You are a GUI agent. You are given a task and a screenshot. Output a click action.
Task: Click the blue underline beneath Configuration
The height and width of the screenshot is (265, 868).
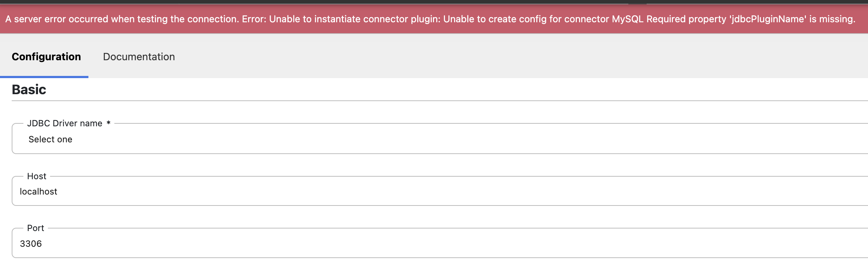tap(44, 77)
